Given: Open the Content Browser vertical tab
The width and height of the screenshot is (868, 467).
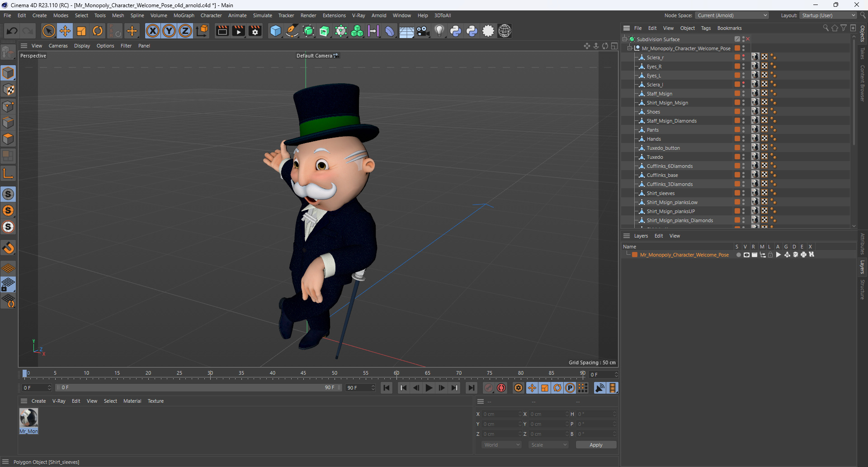Looking at the screenshot, I should 862,83.
